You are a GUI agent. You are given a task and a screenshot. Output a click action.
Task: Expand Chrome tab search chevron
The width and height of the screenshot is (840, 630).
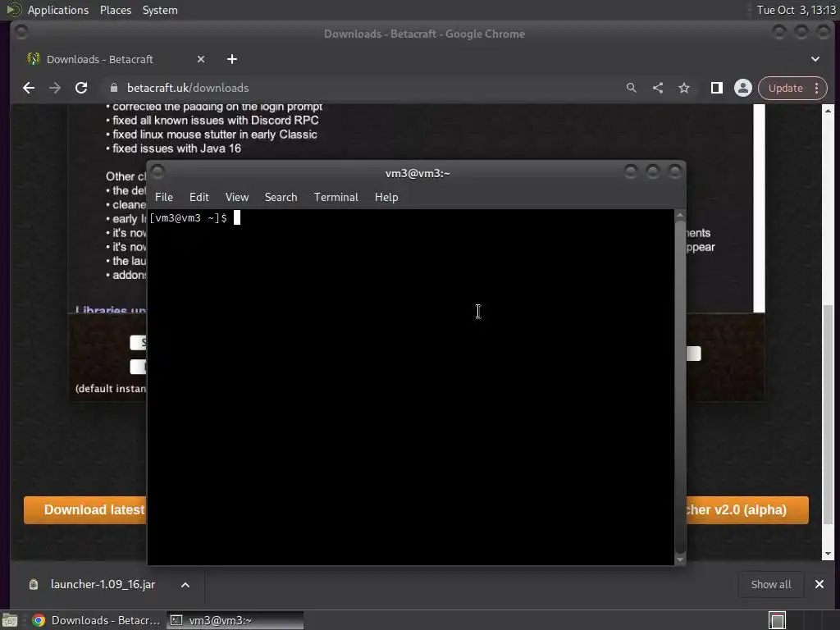coord(815,59)
